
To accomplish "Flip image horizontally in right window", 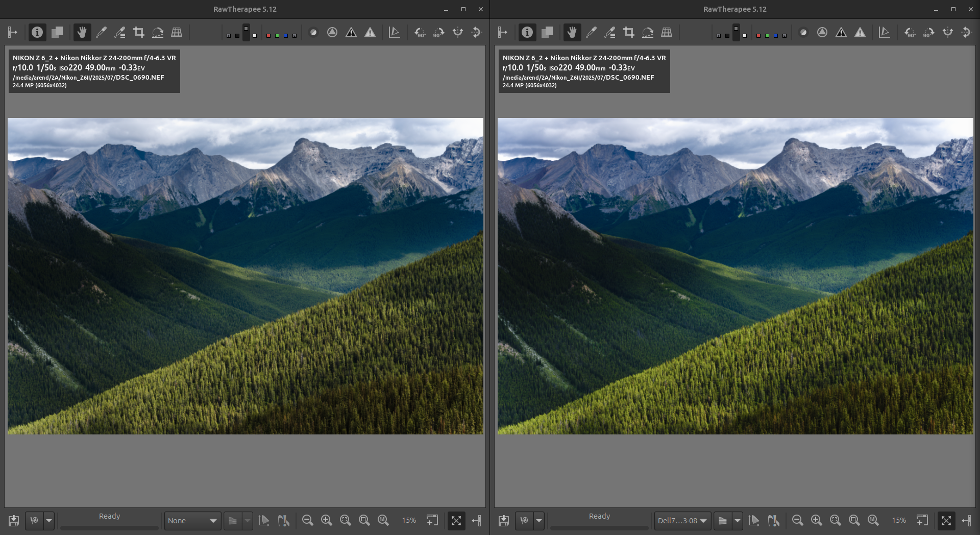I will [948, 33].
